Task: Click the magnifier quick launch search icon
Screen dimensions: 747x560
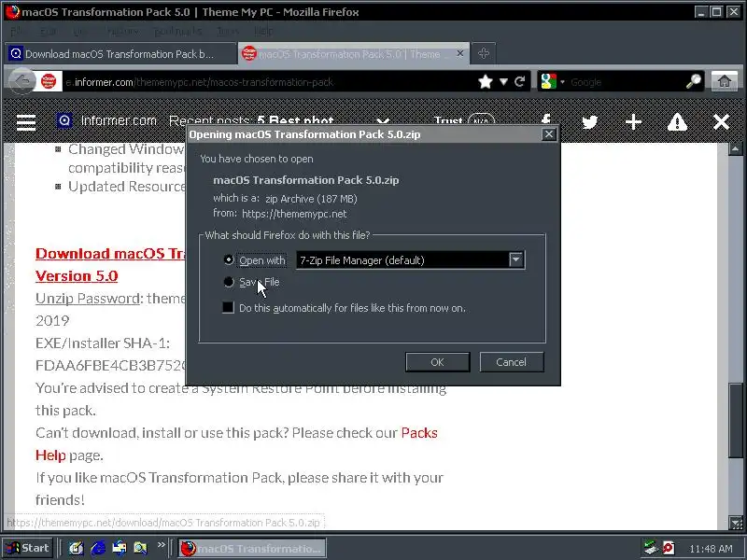Action: (x=141, y=548)
